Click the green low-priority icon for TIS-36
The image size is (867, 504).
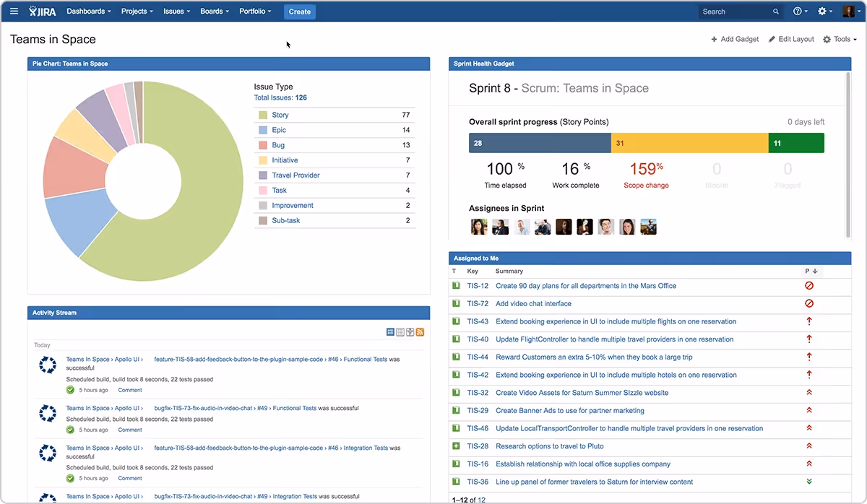tap(809, 482)
